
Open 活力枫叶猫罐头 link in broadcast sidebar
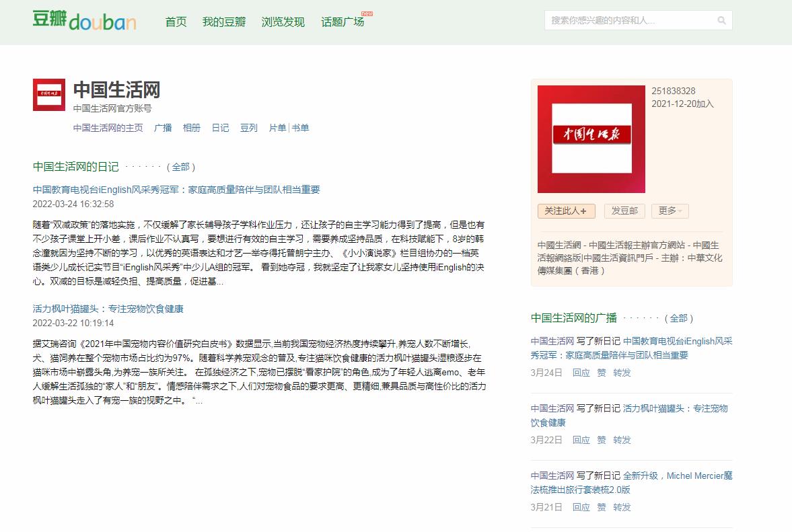pyautogui.click(x=629, y=416)
